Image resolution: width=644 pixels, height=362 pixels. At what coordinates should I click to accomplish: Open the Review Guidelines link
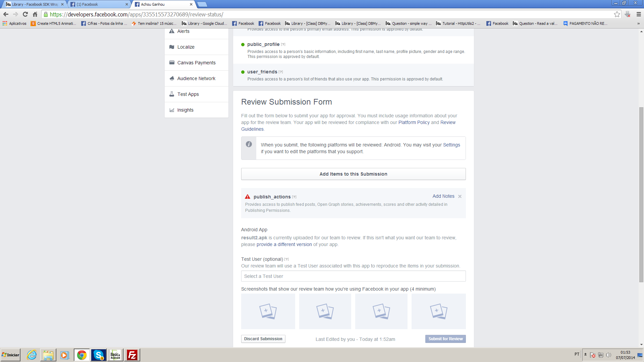pos(448,122)
